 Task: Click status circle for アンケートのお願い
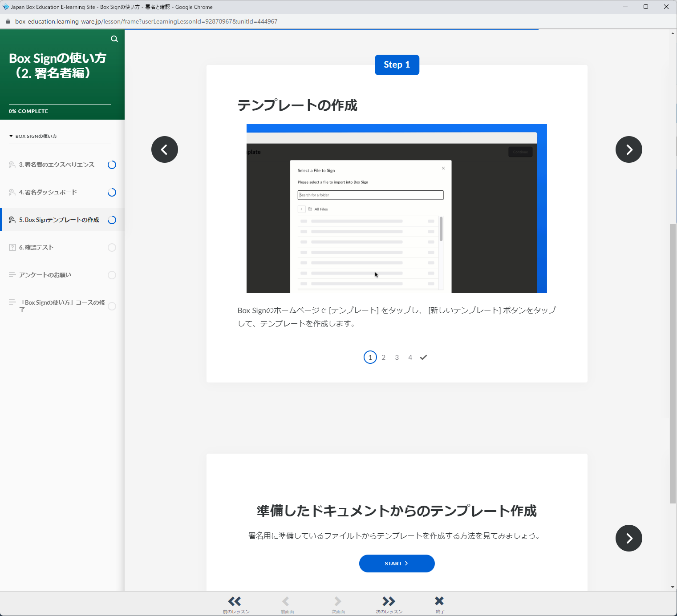pos(112,275)
